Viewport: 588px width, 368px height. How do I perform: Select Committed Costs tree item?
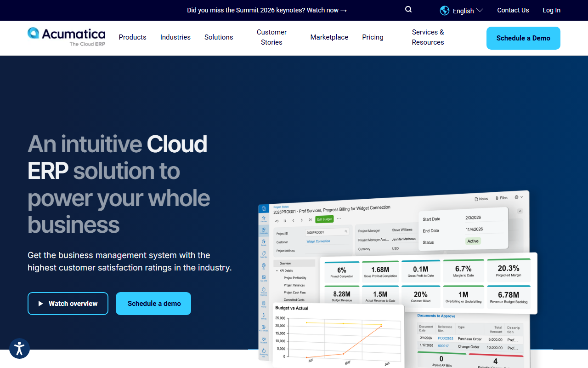click(294, 300)
